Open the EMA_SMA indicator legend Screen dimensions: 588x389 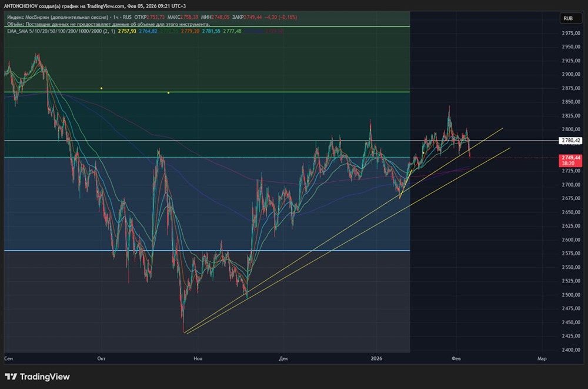coord(61,31)
